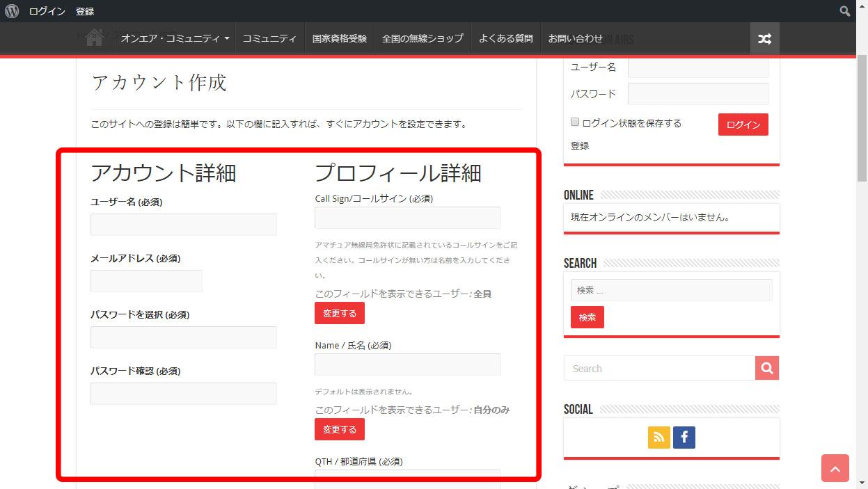The height and width of the screenshot is (489, 868).
Task: Click 変更する under Name / 氏名 field
Action: tap(339, 430)
